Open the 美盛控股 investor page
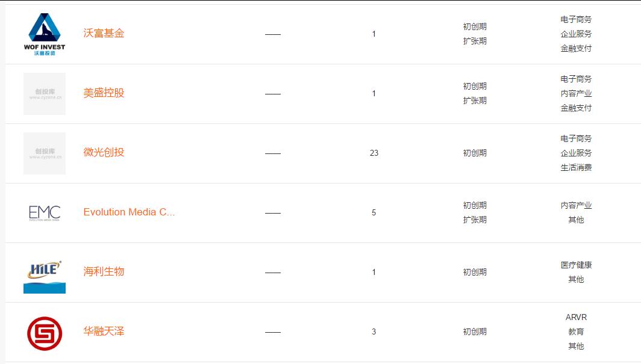641x364 pixels. [x=104, y=93]
